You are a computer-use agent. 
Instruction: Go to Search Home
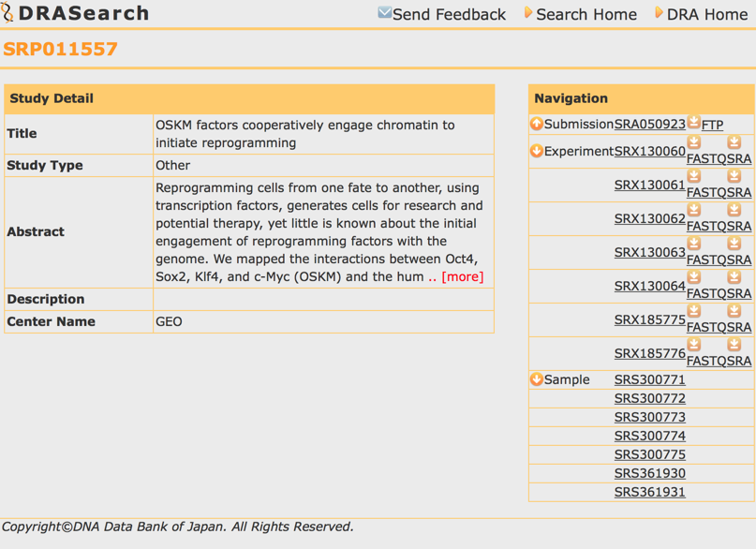coord(586,14)
